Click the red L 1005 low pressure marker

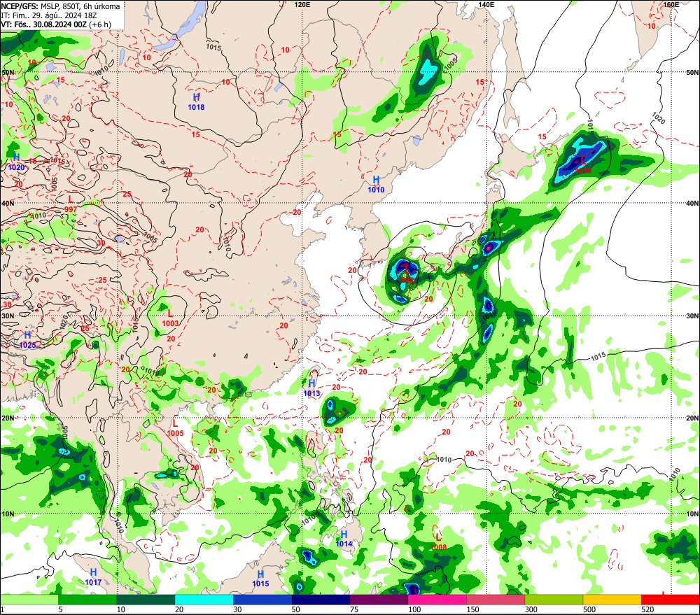coord(175,427)
